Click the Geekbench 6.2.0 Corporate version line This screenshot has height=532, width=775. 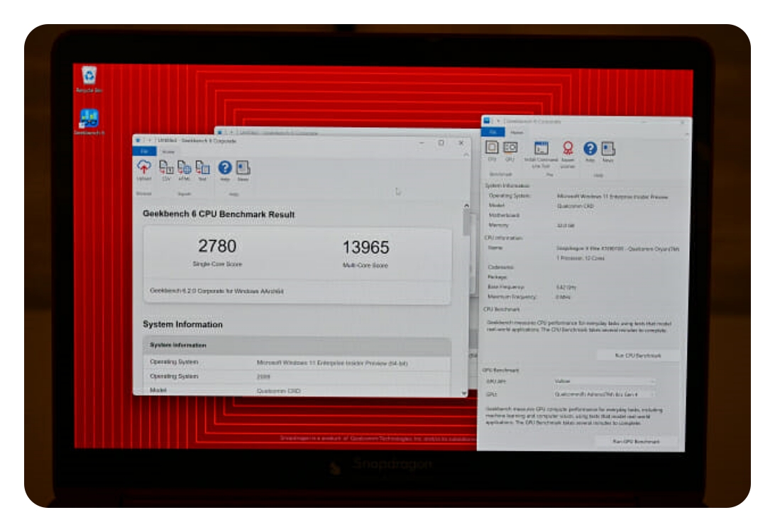click(x=216, y=291)
